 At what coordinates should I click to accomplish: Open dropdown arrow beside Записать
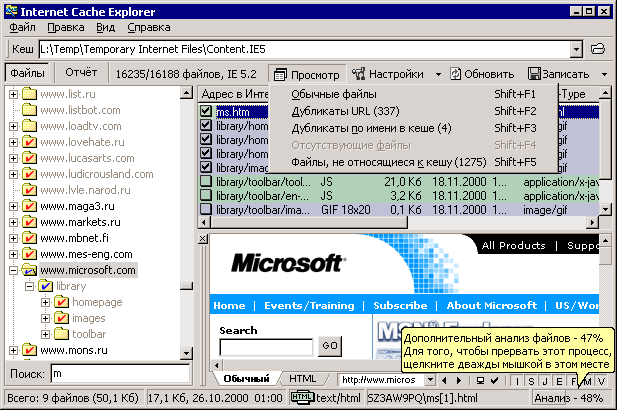point(604,74)
